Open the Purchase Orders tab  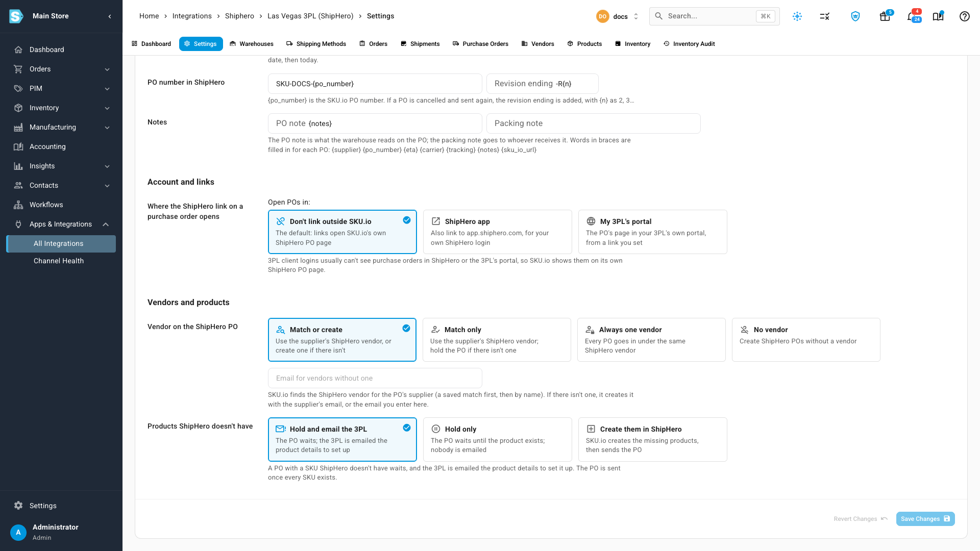[x=480, y=44]
